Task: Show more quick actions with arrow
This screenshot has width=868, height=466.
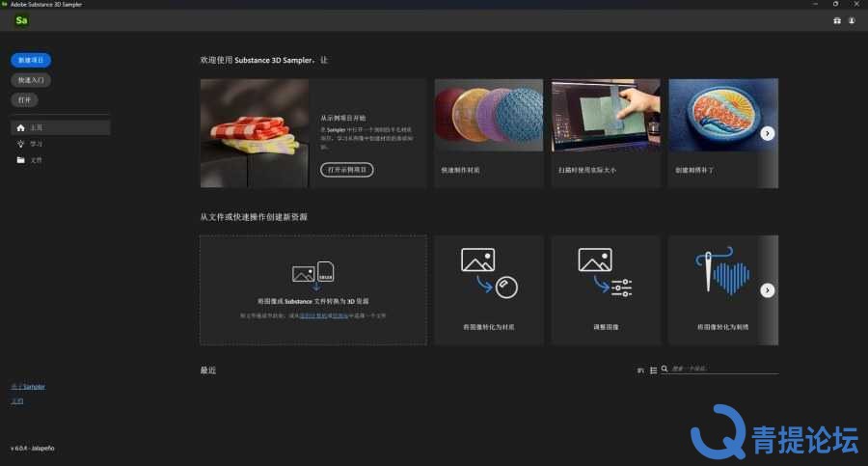Action: click(768, 290)
